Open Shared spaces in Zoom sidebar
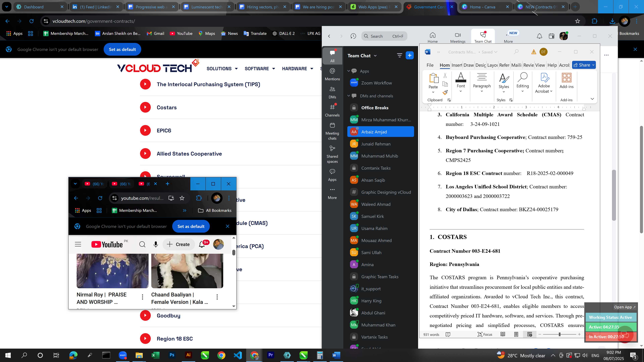Image resolution: width=644 pixels, height=362 pixels. click(x=332, y=154)
